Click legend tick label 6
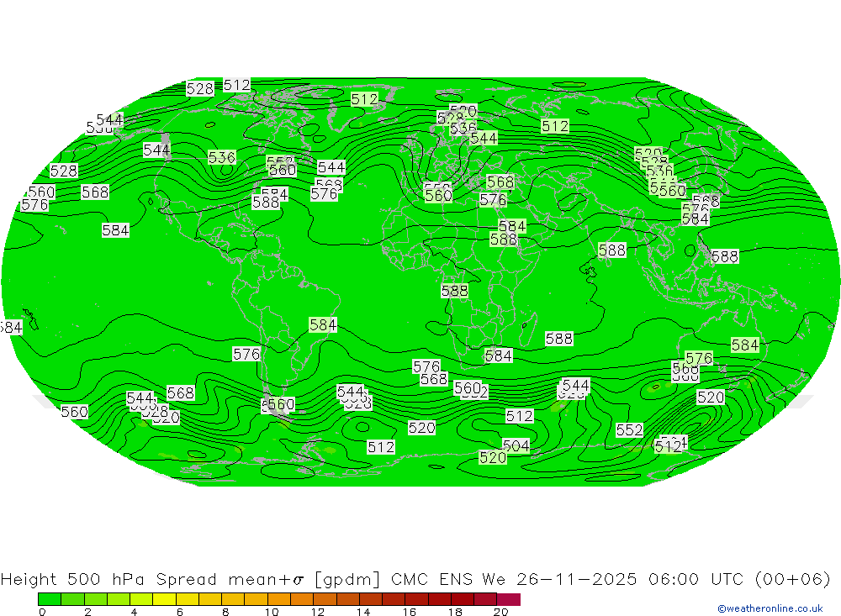841x616 pixels. 180,612
